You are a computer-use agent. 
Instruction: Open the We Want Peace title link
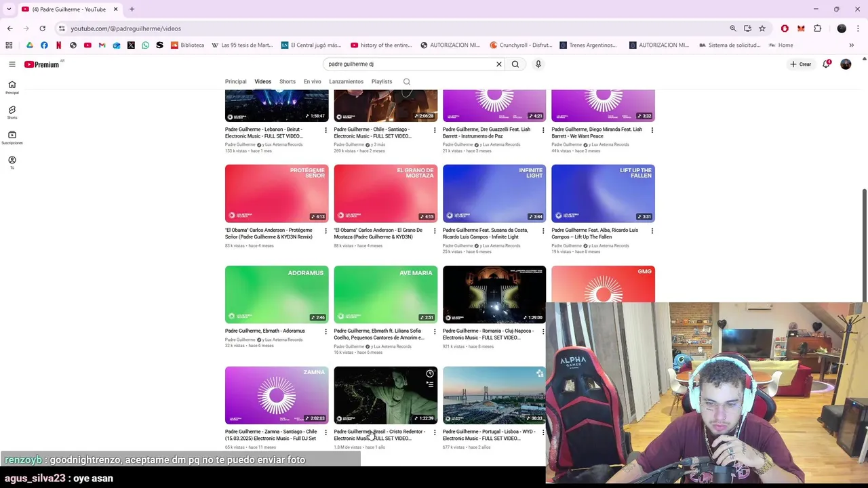tap(597, 132)
